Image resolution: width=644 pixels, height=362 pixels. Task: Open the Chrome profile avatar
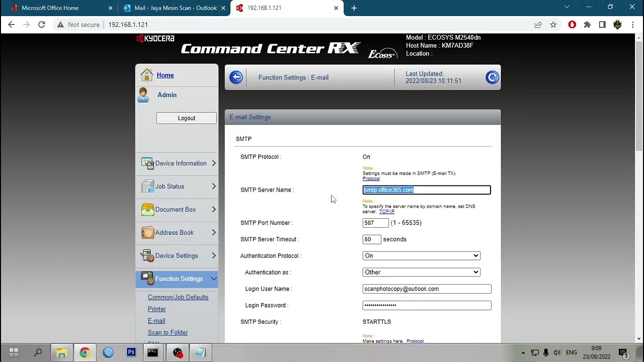(x=618, y=25)
